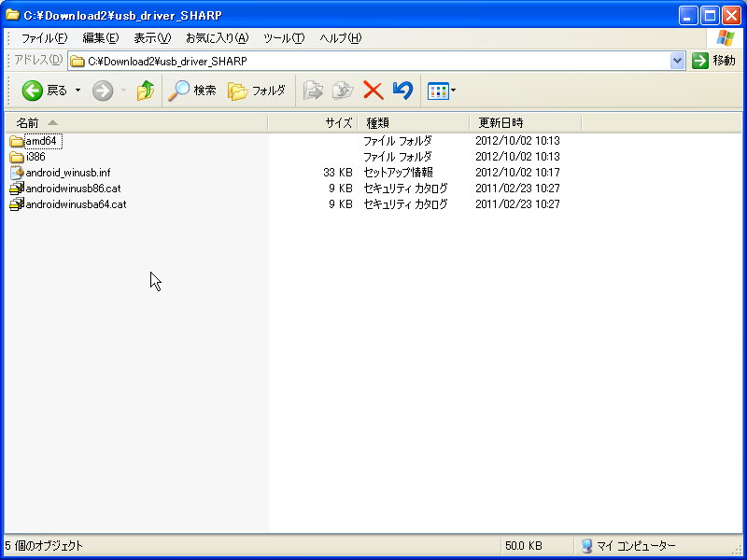Click the Copy To folder icon

point(343,91)
